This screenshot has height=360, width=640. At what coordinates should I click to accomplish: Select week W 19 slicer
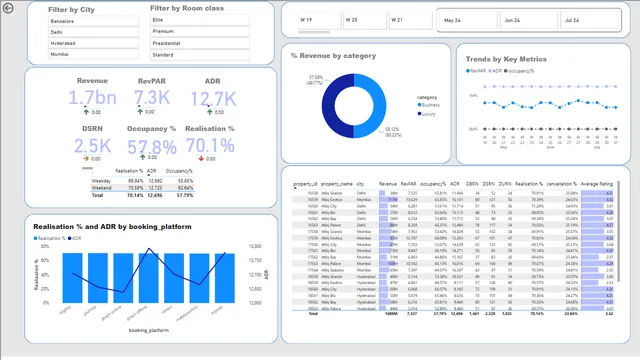coord(319,20)
